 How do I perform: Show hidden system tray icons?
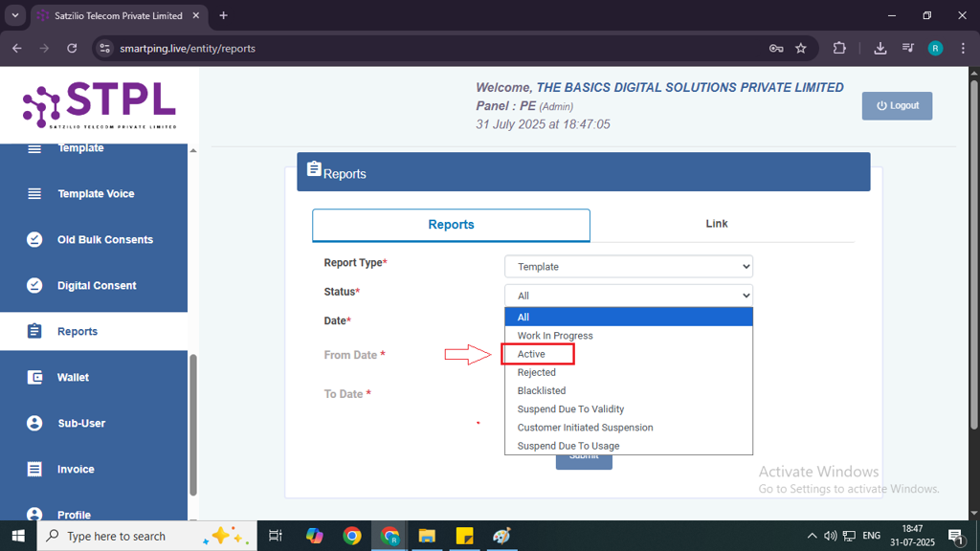[812, 536]
